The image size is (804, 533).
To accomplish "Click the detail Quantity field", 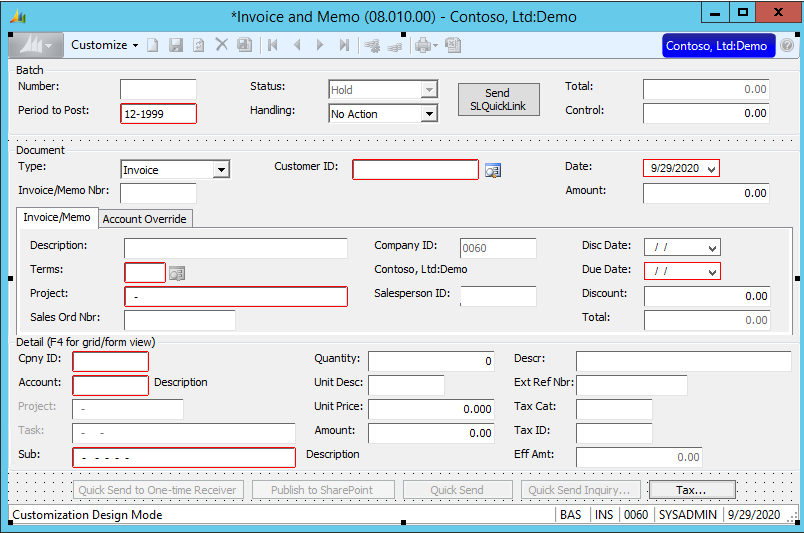I will point(431,361).
